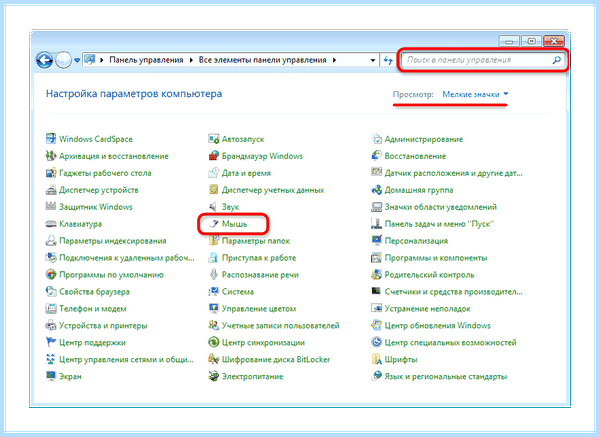Select Панель управления breadcrumb item
The height and width of the screenshot is (437, 600).
(x=146, y=60)
